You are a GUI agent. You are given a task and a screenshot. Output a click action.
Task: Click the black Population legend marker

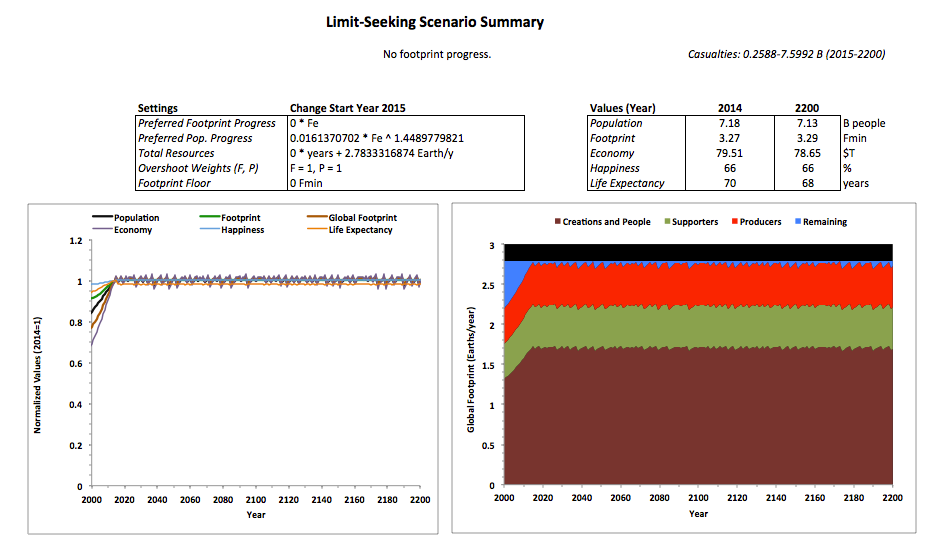click(x=101, y=217)
